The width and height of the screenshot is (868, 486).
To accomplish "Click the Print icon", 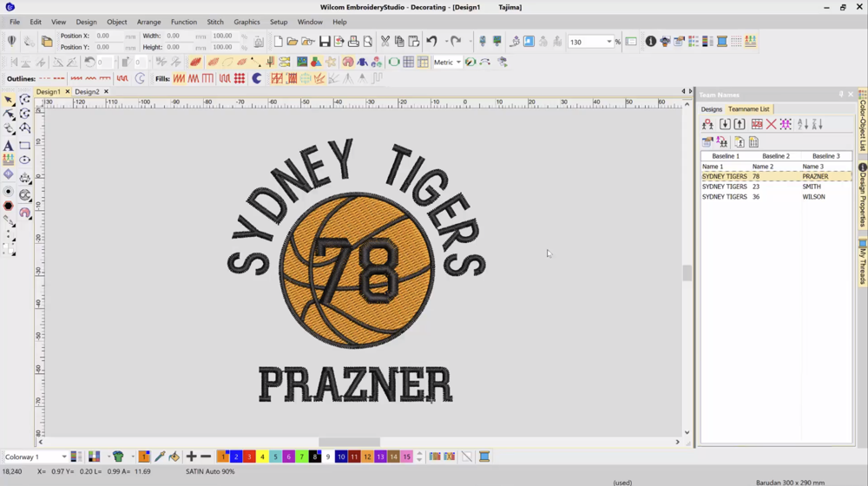I will coord(353,42).
